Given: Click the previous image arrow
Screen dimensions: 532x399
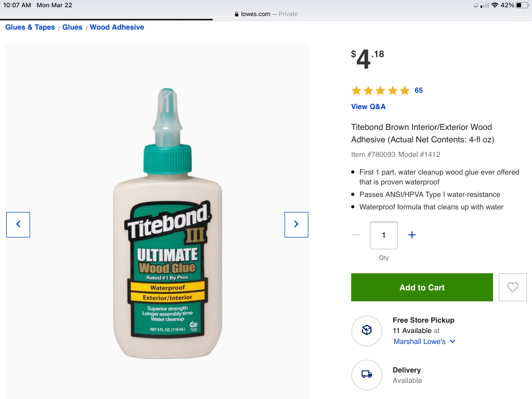Looking at the screenshot, I should (x=18, y=224).
